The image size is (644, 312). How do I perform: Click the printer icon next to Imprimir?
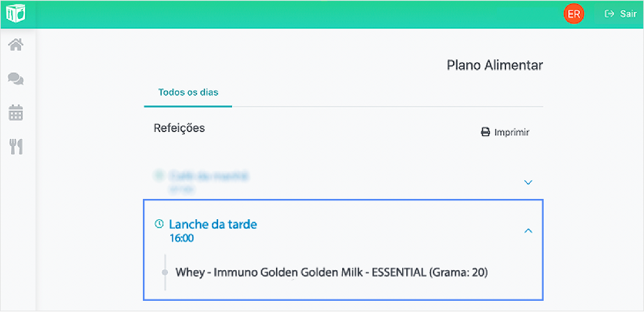tap(486, 132)
